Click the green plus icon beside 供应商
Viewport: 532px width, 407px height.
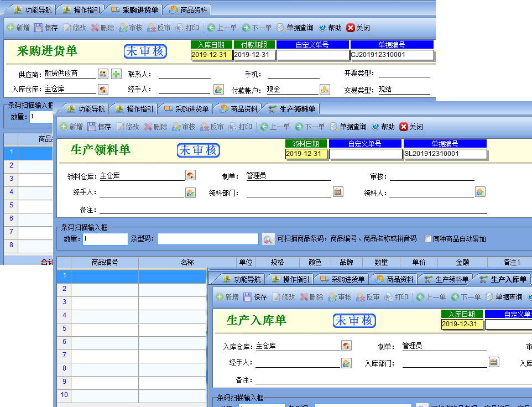[116, 74]
